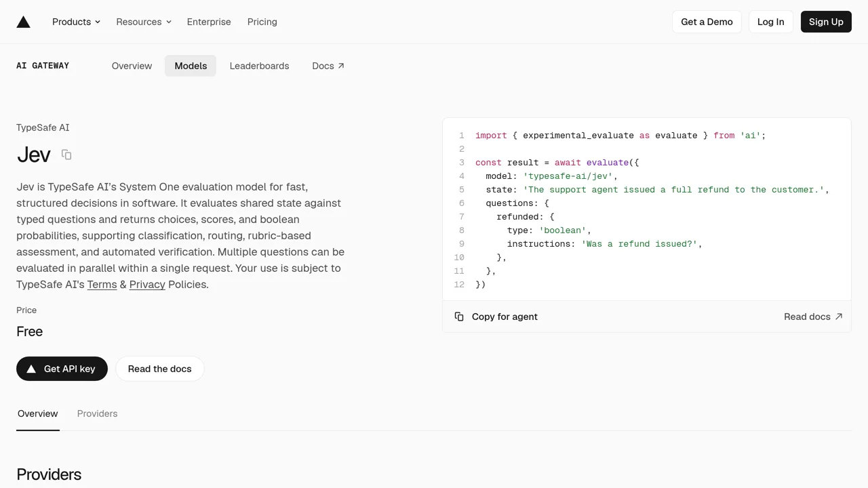Go to the Pricing page
Image resolution: width=868 pixels, height=488 pixels.
[262, 22]
